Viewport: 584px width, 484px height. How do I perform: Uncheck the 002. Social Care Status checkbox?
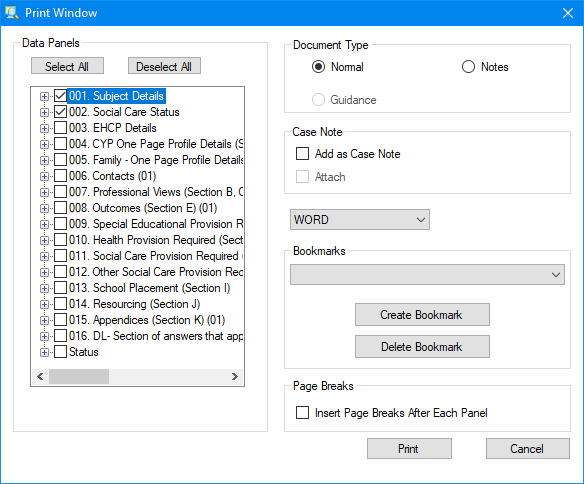(60, 112)
